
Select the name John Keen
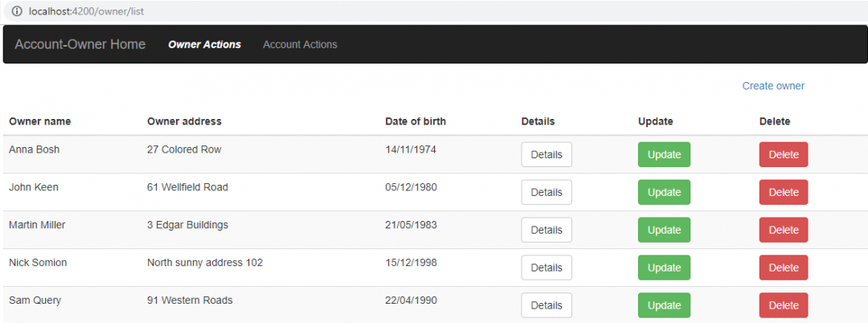point(34,187)
